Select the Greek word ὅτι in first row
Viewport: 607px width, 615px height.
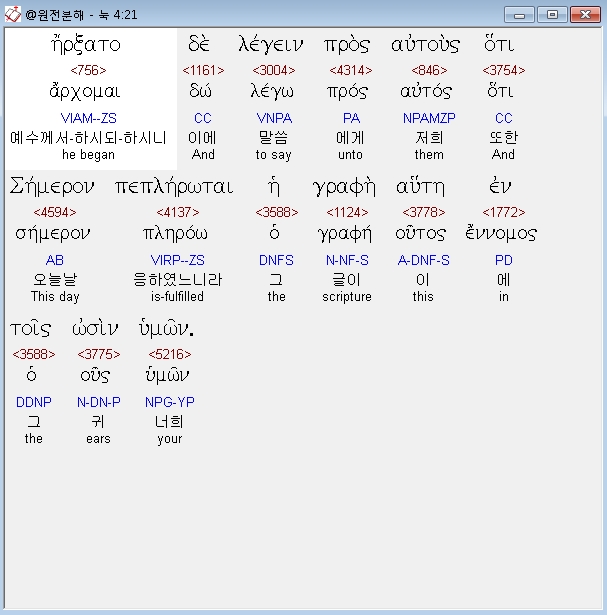tap(499, 44)
